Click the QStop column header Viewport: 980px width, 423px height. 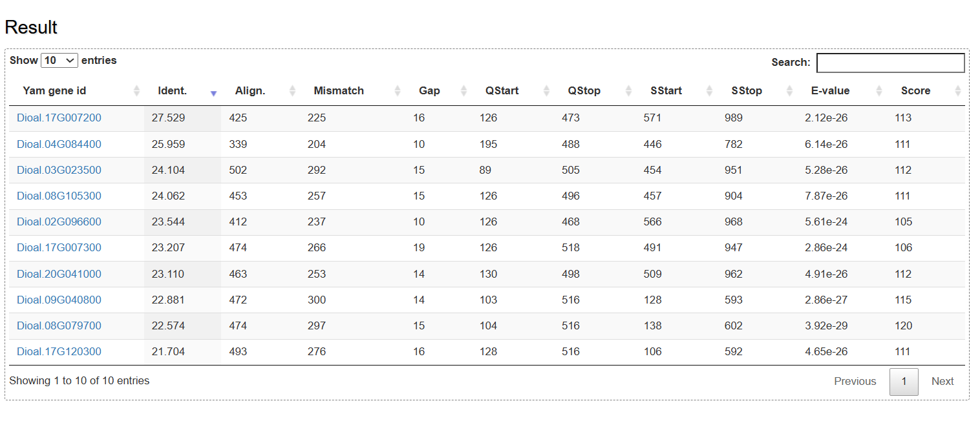click(584, 91)
